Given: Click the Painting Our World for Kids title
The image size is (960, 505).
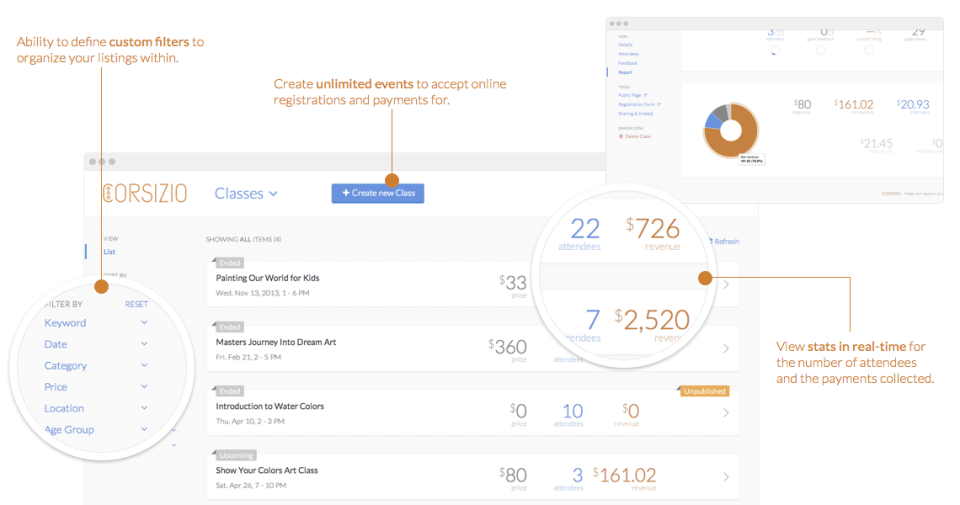Looking at the screenshot, I should tap(268, 278).
